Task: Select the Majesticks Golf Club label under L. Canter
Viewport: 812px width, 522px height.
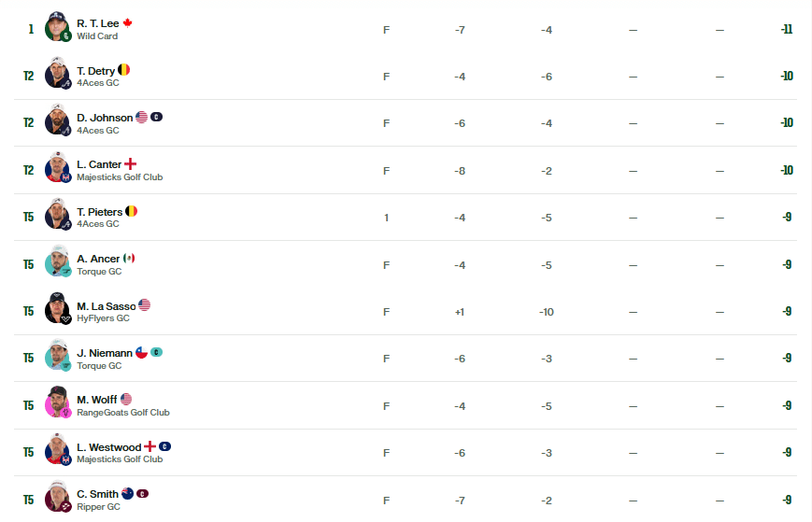Action: pos(120,176)
